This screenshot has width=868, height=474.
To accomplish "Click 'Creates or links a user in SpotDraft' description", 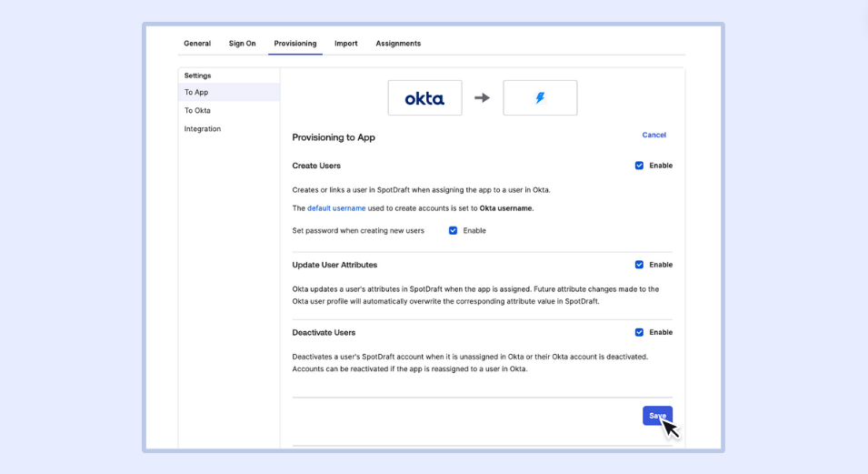I will [421, 189].
